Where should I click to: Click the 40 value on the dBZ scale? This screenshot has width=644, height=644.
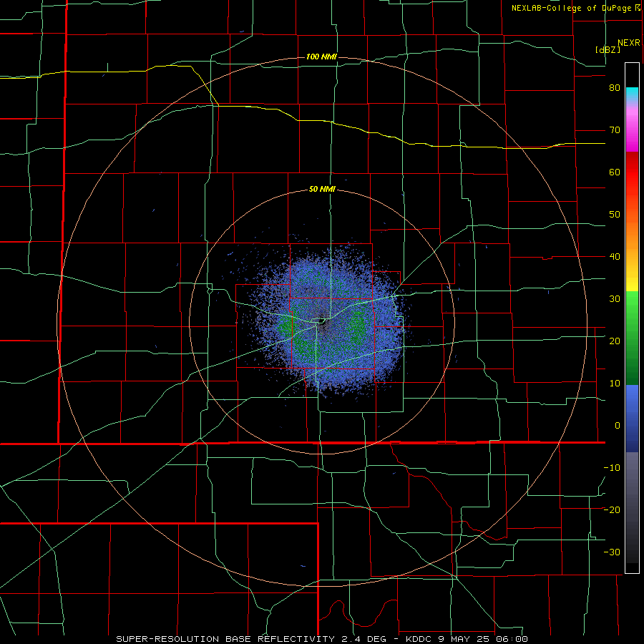[x=615, y=257]
